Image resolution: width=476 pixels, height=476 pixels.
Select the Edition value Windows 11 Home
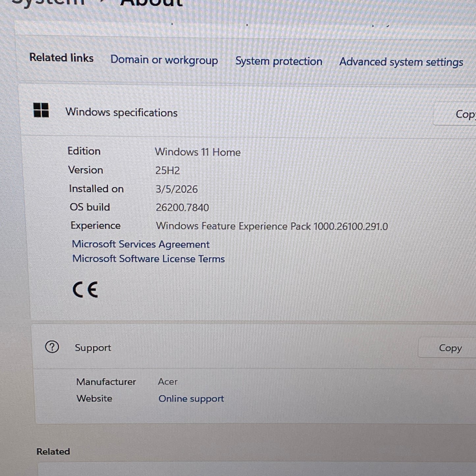(198, 152)
